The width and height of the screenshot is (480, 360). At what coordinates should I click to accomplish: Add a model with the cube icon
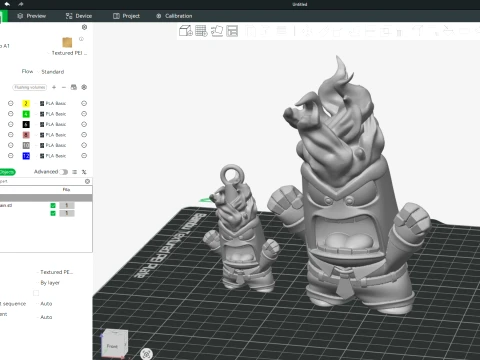pos(186,31)
